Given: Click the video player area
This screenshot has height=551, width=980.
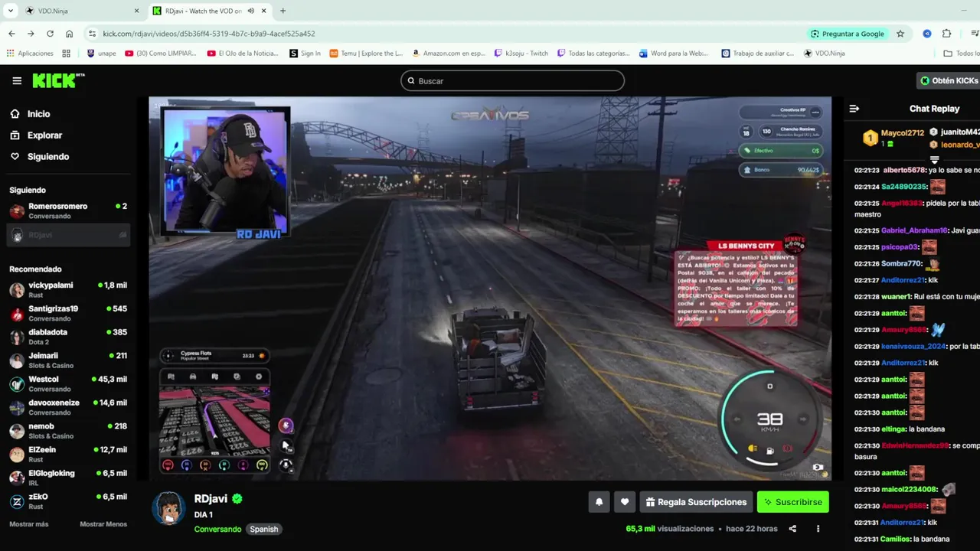Looking at the screenshot, I should 490,289.
